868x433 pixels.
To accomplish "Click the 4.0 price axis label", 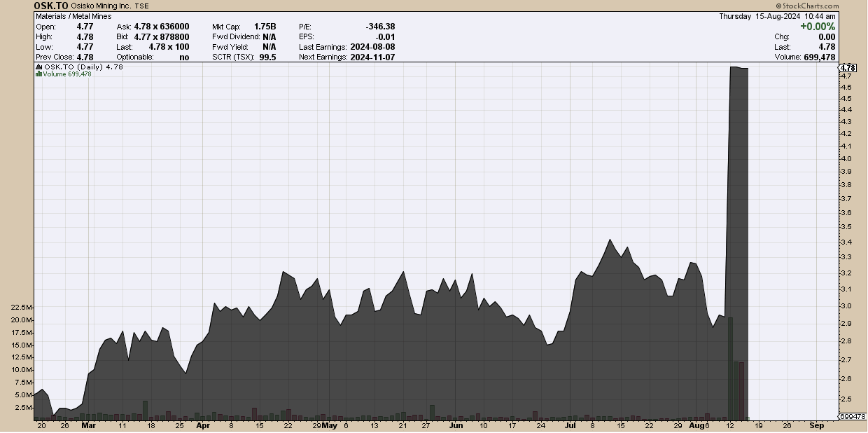I will click(x=846, y=158).
